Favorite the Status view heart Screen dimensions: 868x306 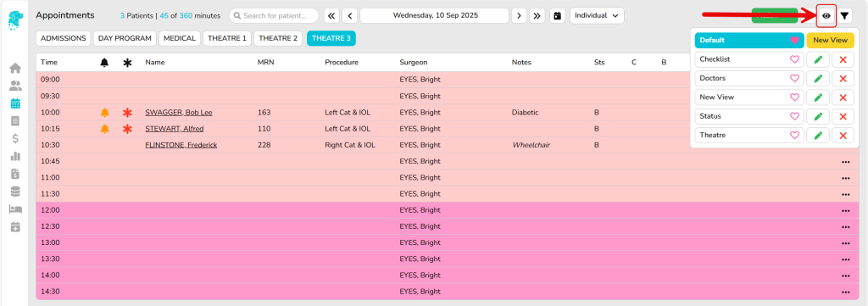(794, 116)
